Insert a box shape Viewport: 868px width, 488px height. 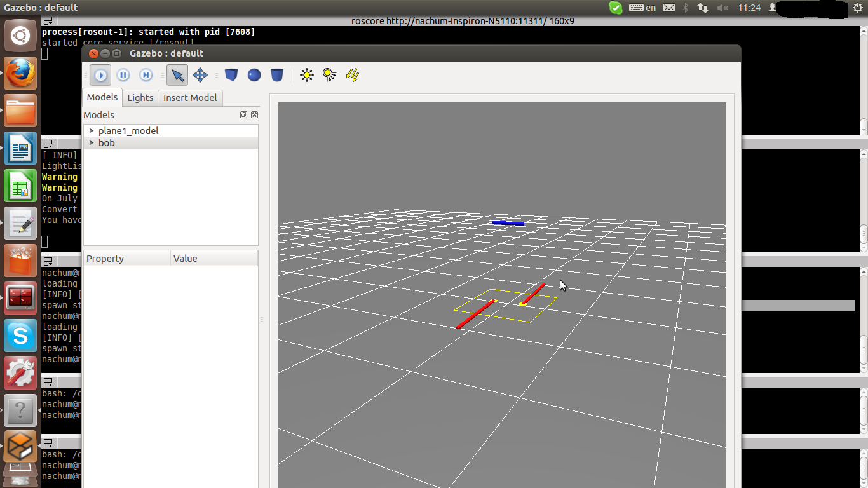coord(231,75)
